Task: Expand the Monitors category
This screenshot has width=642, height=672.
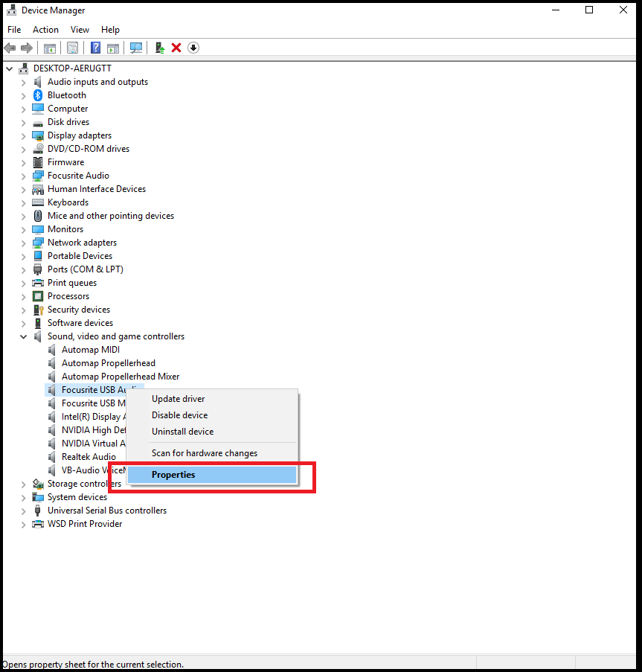Action: pyautogui.click(x=24, y=230)
